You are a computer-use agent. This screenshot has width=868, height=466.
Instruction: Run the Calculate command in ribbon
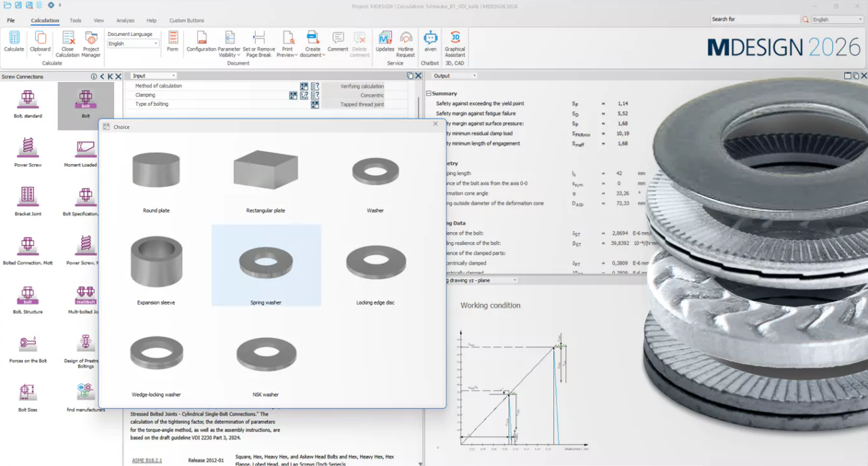(x=14, y=42)
